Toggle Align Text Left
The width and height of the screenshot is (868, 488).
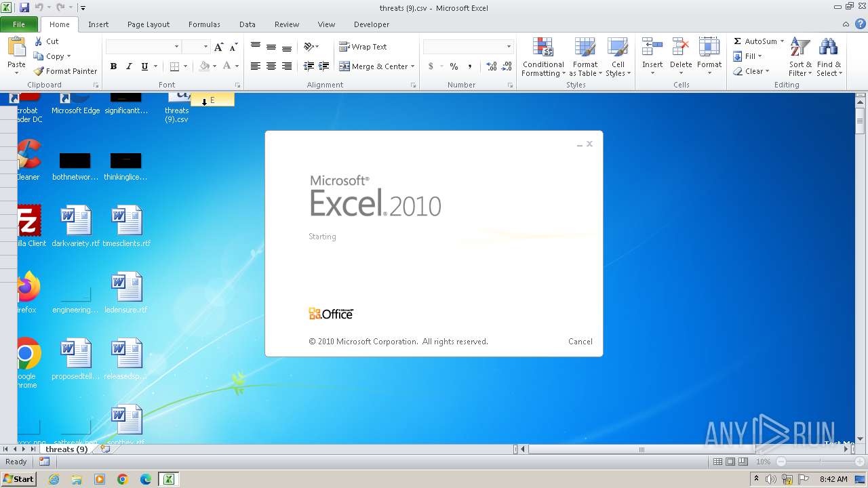click(x=256, y=66)
